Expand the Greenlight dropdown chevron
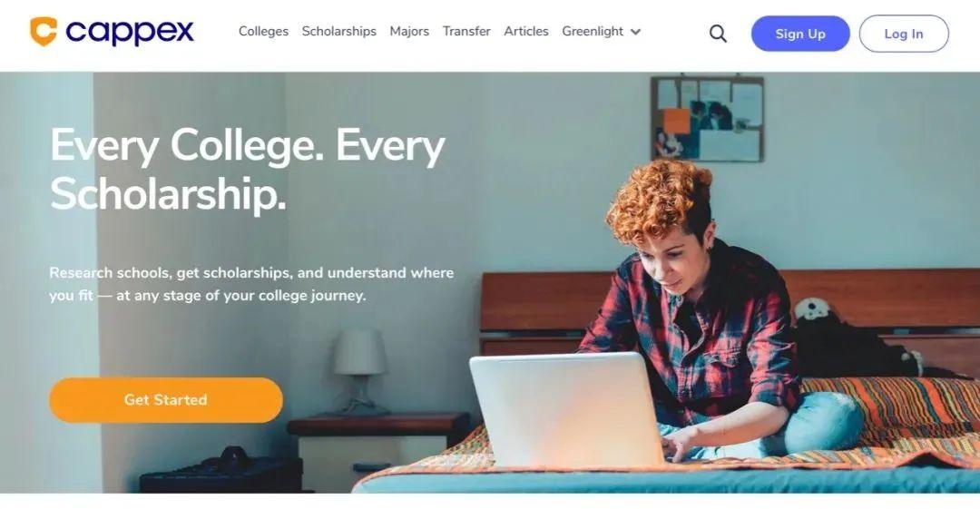 point(635,32)
